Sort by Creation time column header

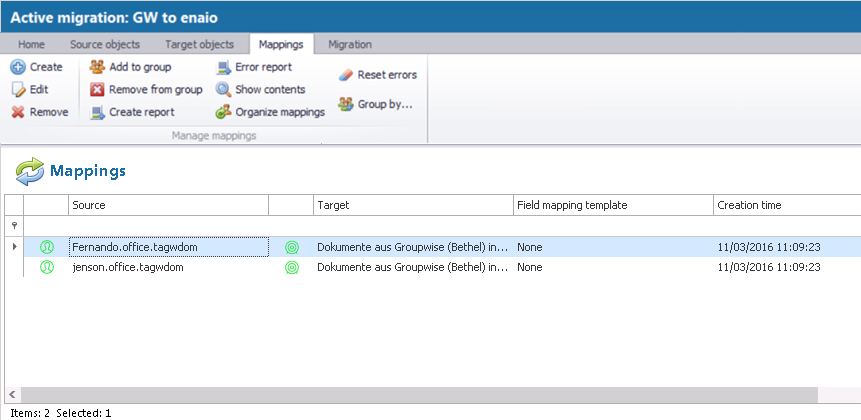pos(784,205)
